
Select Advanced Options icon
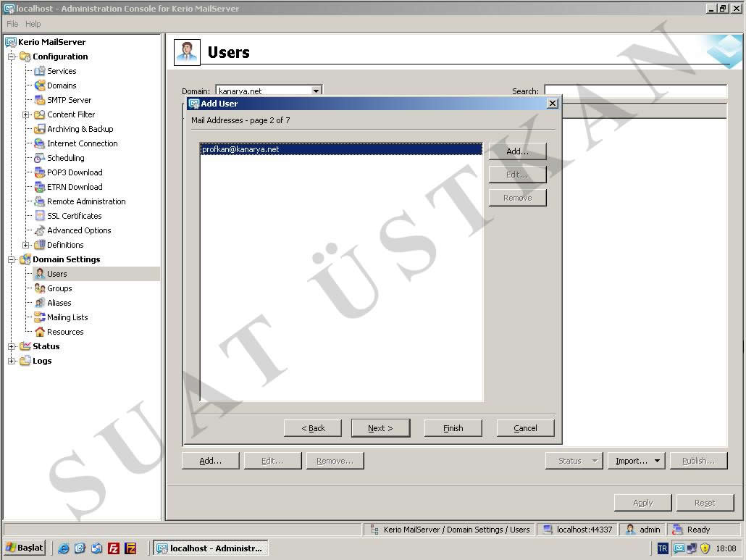tap(40, 230)
